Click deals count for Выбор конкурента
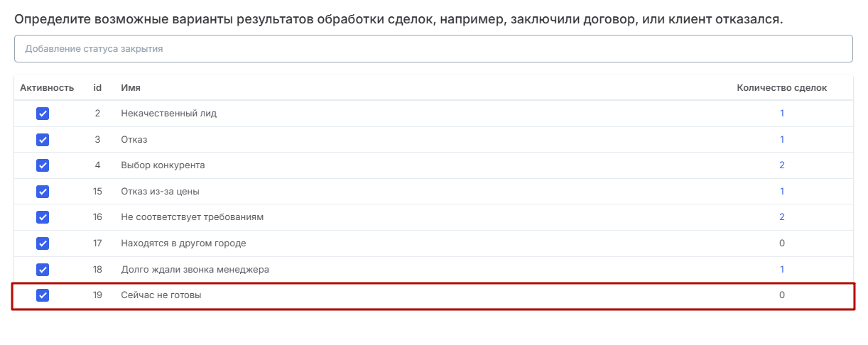 coord(782,165)
